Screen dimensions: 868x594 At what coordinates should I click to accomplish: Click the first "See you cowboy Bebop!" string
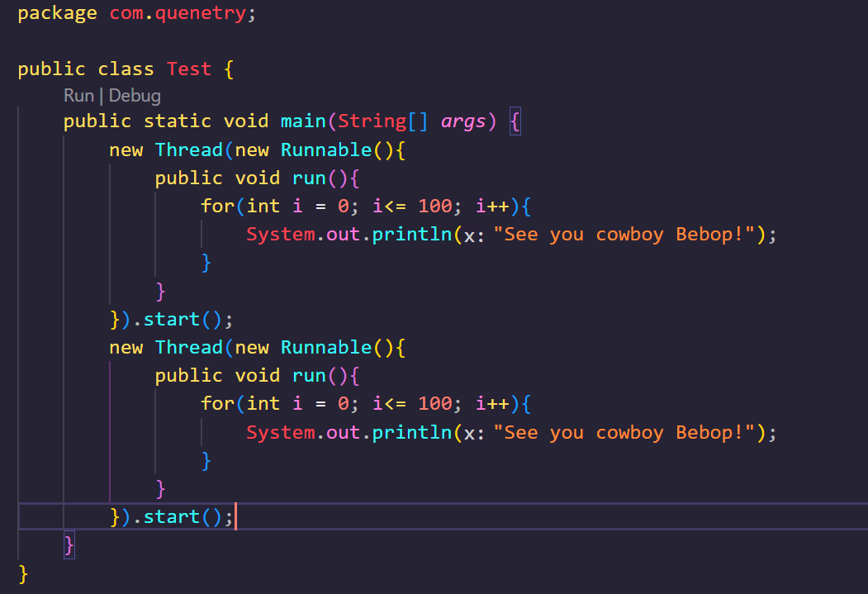[624, 234]
